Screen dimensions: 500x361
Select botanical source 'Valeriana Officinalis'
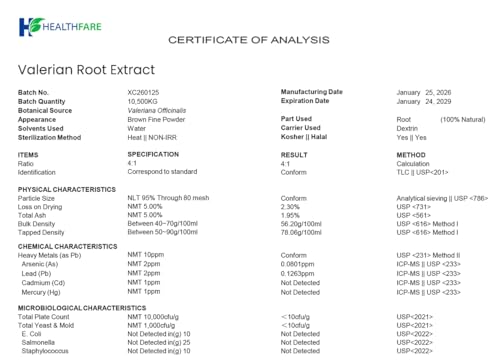click(157, 110)
